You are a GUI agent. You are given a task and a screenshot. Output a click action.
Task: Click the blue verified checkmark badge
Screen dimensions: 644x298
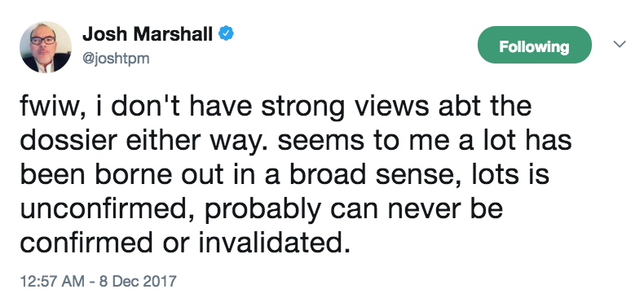tap(226, 34)
